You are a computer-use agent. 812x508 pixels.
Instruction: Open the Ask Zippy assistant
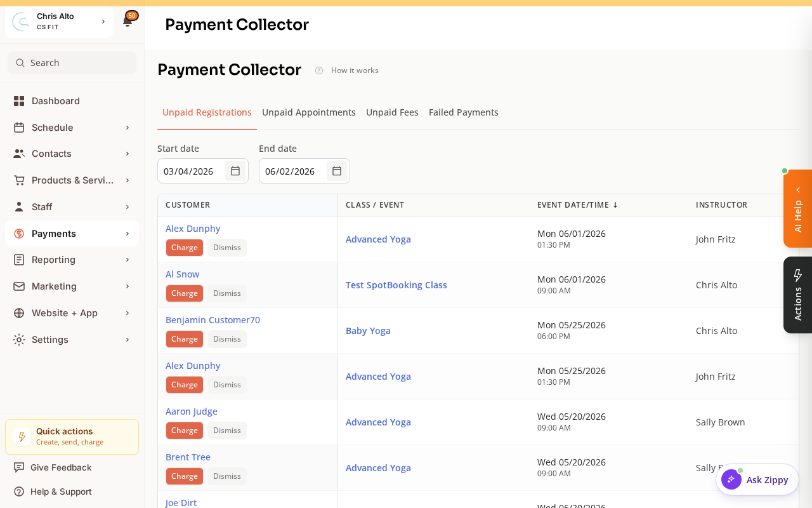(x=757, y=479)
